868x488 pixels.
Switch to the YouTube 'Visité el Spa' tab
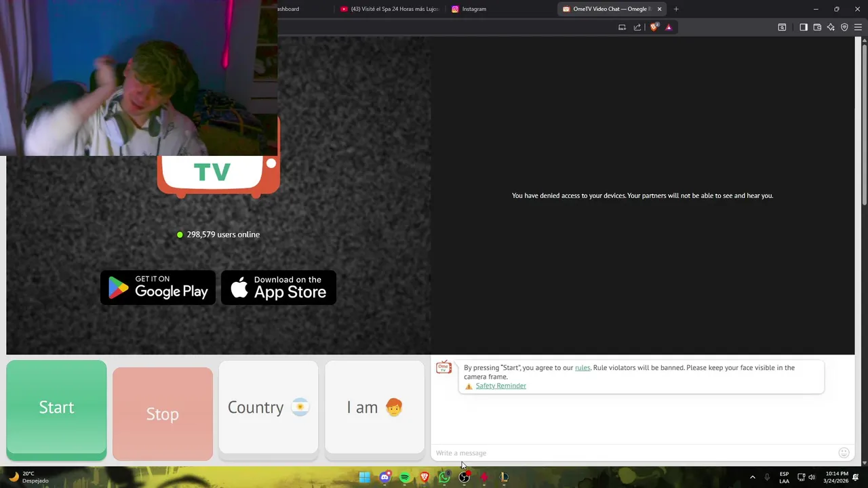coord(389,9)
